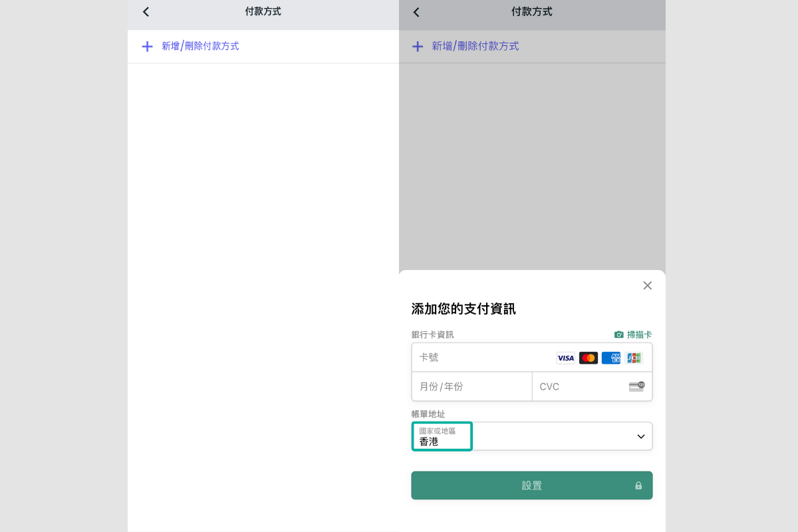The height and width of the screenshot is (532, 798).
Task: Expand the chevron beside 香港
Action: pyautogui.click(x=640, y=436)
